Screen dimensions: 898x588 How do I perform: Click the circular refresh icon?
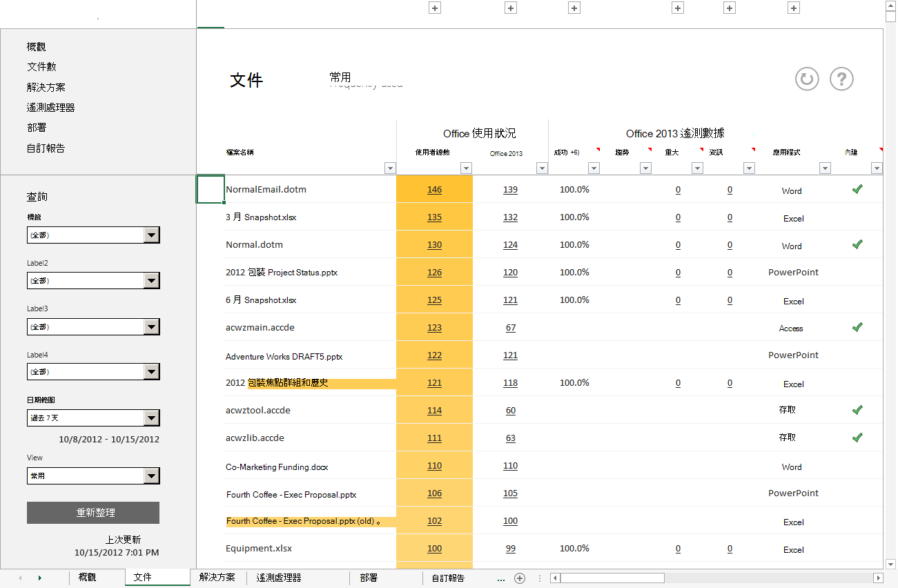[806, 79]
